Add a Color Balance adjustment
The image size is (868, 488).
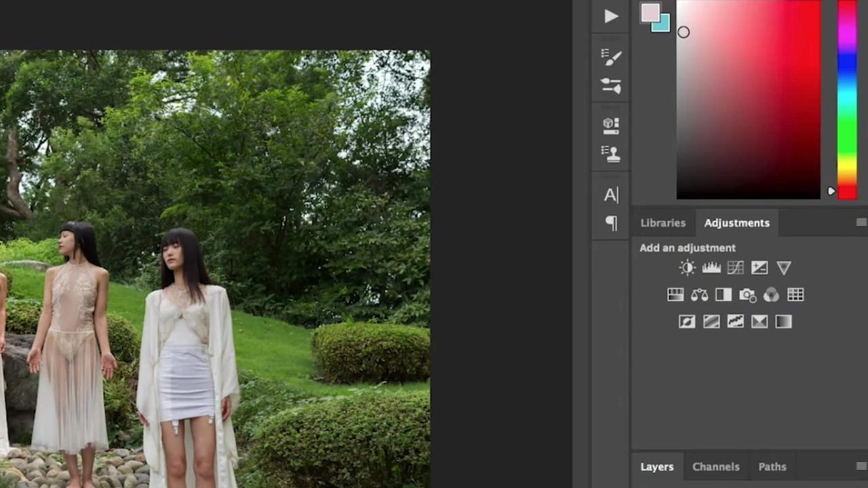tap(699, 295)
